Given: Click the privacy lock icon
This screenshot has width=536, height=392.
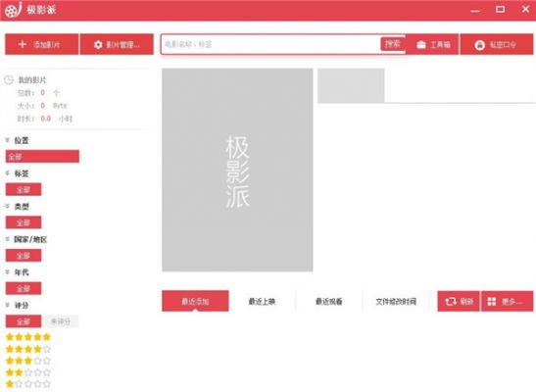Looking at the screenshot, I should 479,45.
